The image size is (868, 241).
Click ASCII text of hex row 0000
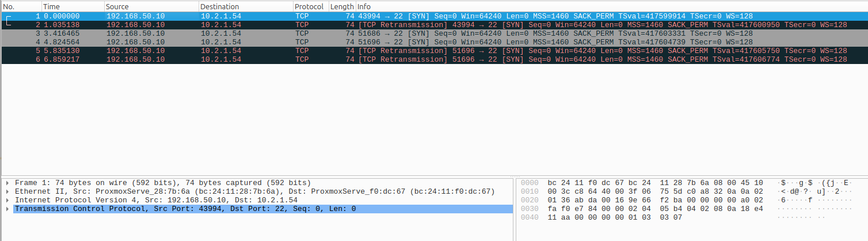pyautogui.click(x=814, y=183)
